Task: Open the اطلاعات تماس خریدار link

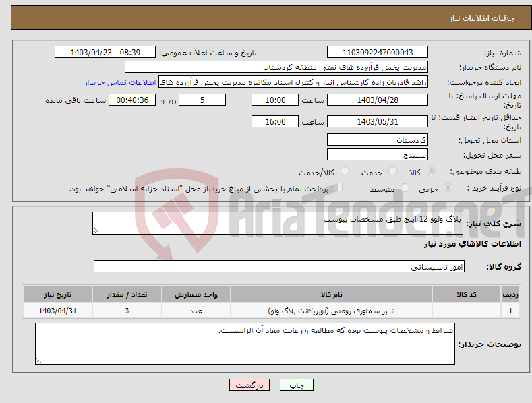Action: (x=120, y=82)
